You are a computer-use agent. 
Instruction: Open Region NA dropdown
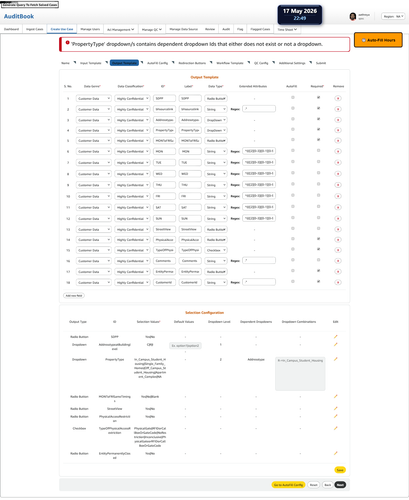tap(393, 16)
